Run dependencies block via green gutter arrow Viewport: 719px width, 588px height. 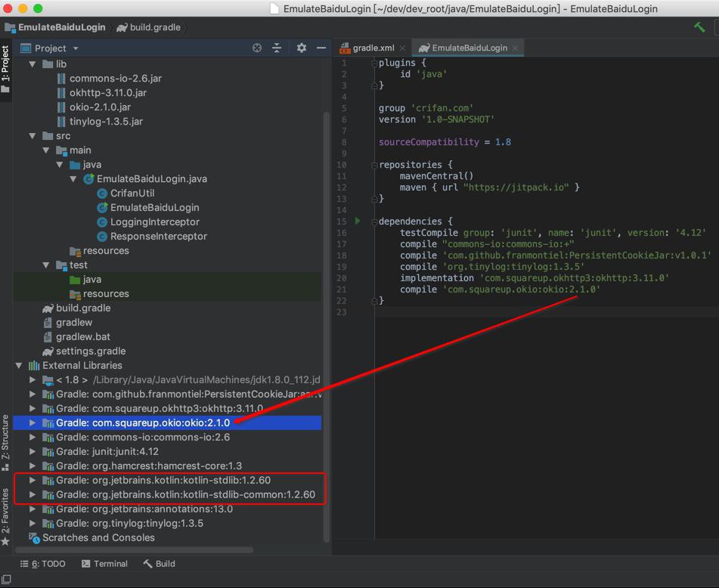tap(358, 221)
